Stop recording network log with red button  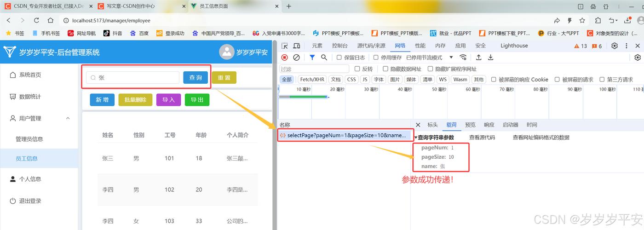[x=285, y=57]
